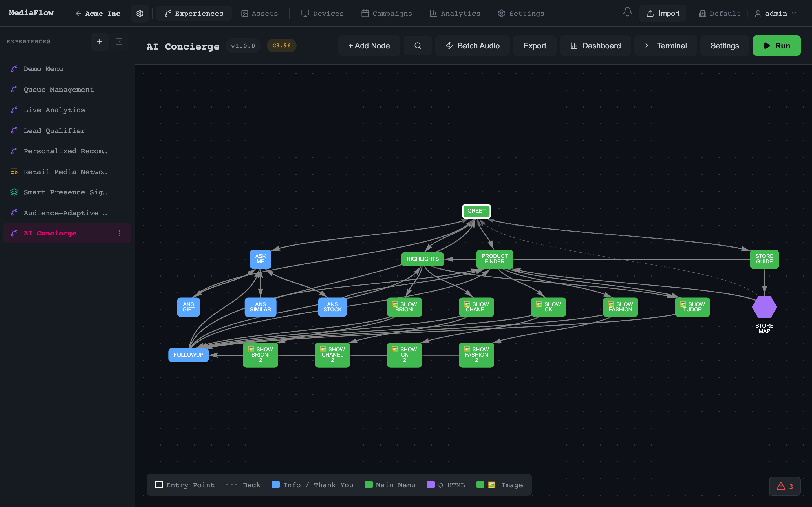Export the AI Concierge flow
The height and width of the screenshot is (507, 812).
[534, 46]
